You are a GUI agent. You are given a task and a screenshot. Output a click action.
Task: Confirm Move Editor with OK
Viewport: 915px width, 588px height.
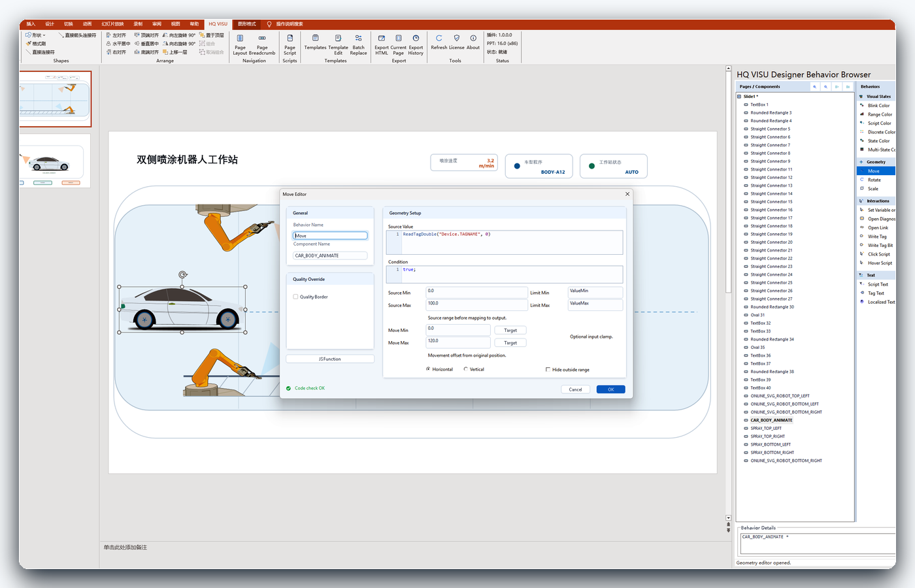point(611,389)
